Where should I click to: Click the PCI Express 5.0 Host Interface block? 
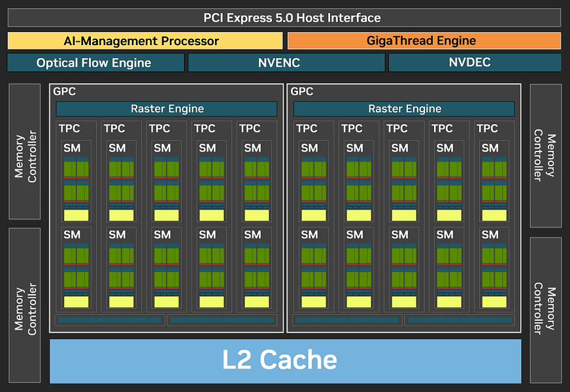click(x=284, y=18)
